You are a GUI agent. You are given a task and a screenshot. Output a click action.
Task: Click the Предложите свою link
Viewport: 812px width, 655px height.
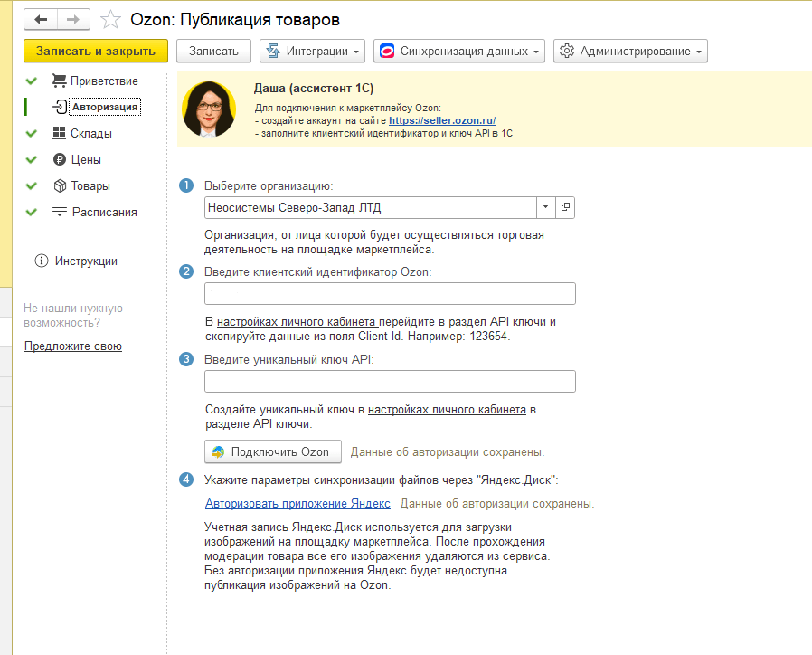tap(73, 346)
